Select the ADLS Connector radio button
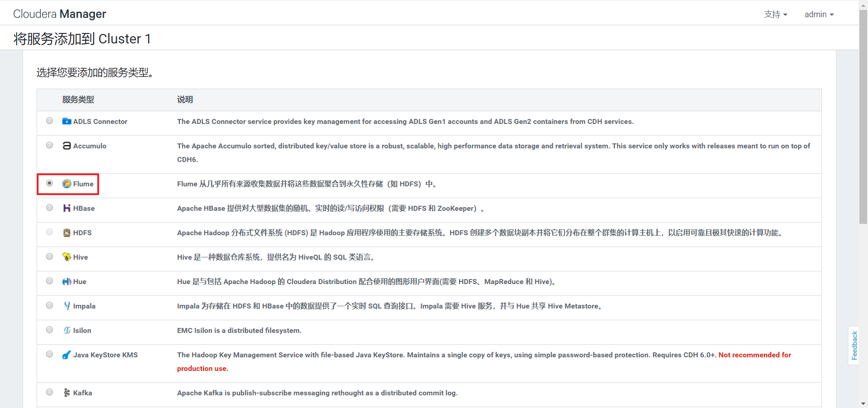The width and height of the screenshot is (868, 408). pyautogui.click(x=50, y=121)
